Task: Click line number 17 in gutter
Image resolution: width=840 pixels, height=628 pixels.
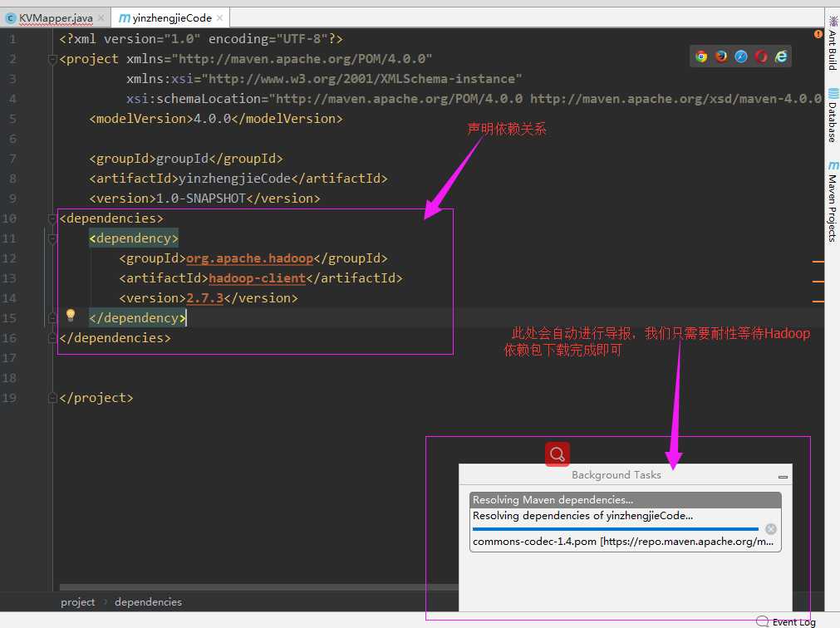Action: point(9,358)
